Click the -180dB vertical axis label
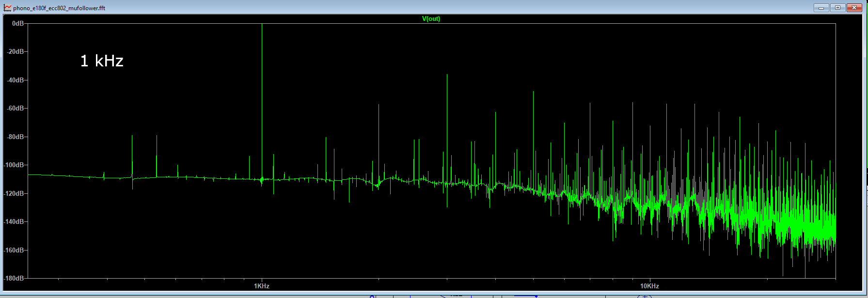The width and height of the screenshot is (868, 298). coord(14,279)
